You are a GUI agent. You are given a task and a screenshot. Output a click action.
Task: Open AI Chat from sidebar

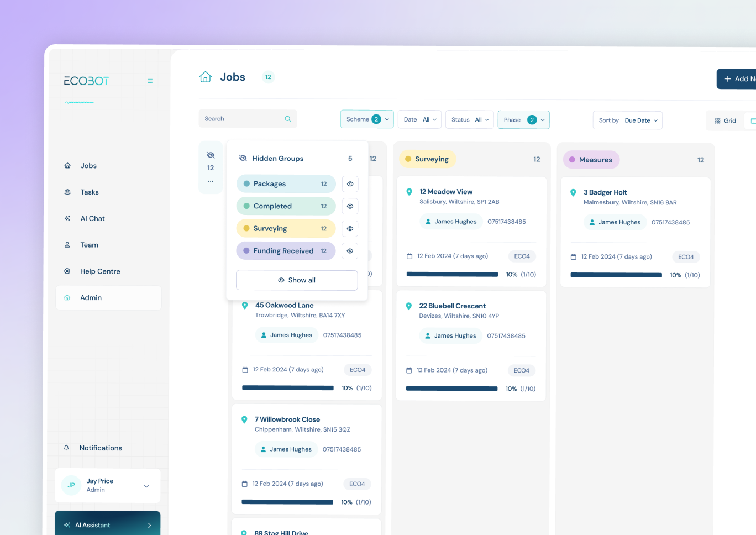coord(92,219)
